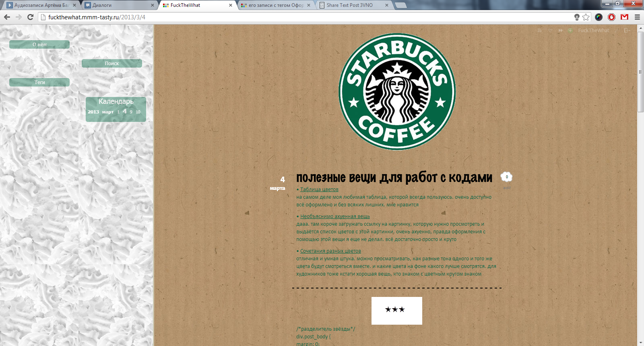Select 'март' in the calendar widget
This screenshot has width=644, height=346.
point(108,112)
